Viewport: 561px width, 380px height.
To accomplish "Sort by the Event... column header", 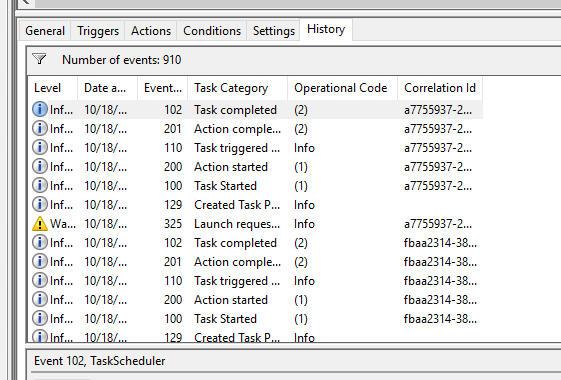I will [163, 88].
